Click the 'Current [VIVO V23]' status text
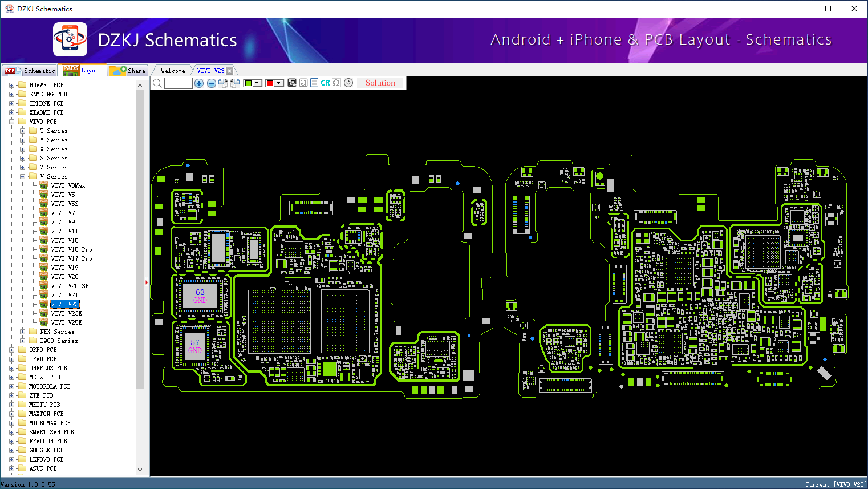The width and height of the screenshot is (868, 489). click(835, 484)
